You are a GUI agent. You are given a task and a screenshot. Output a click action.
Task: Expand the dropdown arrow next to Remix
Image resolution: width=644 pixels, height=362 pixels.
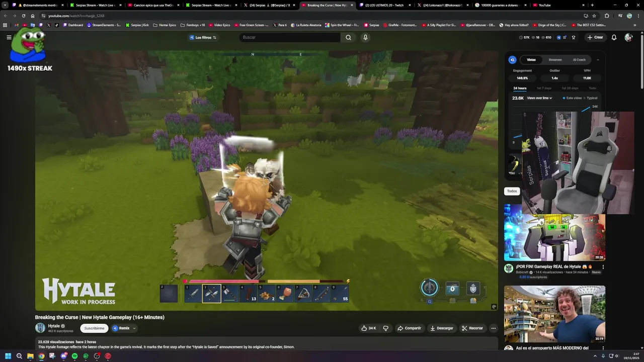(x=134, y=328)
